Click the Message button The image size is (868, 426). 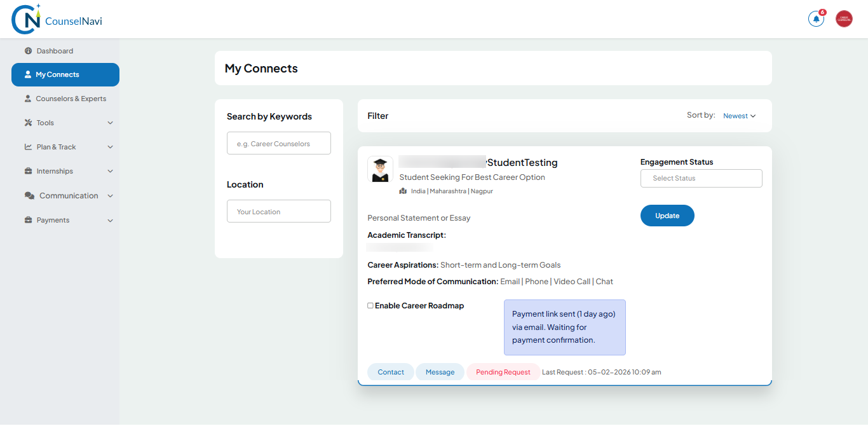click(440, 372)
